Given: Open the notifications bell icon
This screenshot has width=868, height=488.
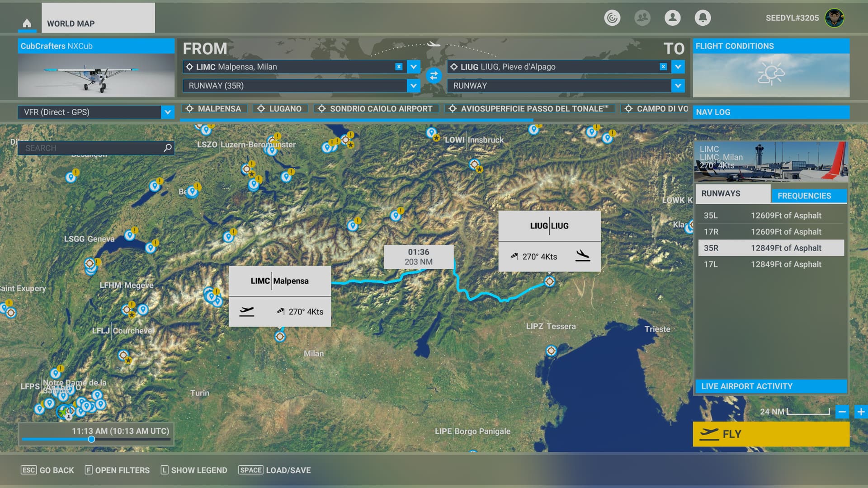Looking at the screenshot, I should point(703,18).
